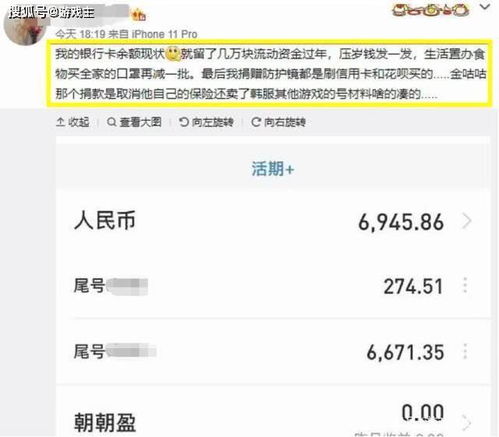Open three-dot menu beside 6,671.35
Screen dimensions: 499x437
click(465, 351)
